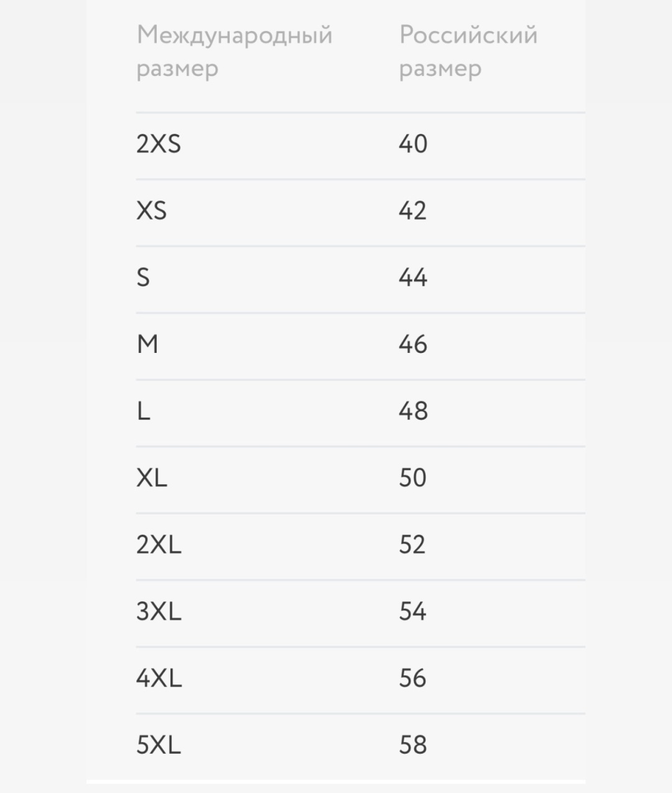Image resolution: width=672 pixels, height=793 pixels.
Task: Choose the M size row
Action: 360,346
